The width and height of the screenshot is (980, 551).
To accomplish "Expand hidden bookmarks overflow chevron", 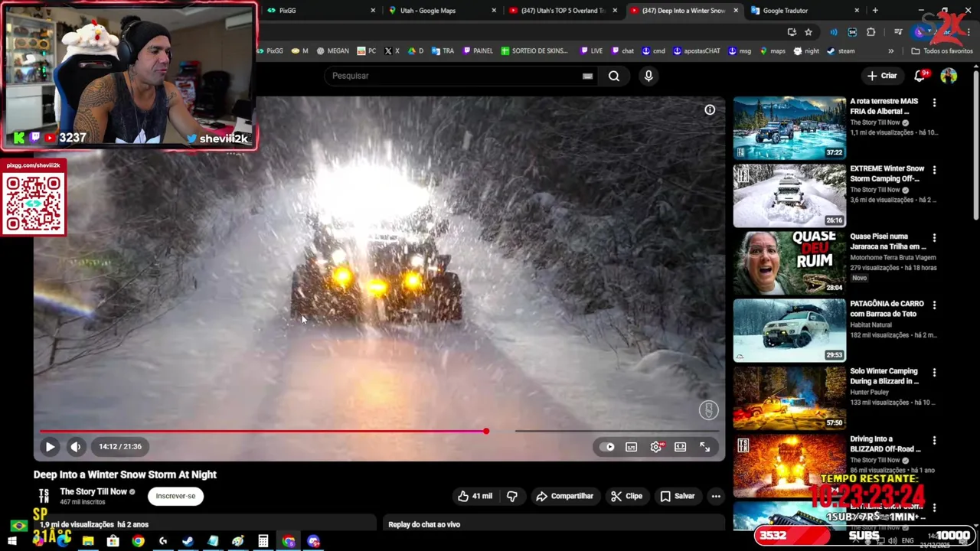I will [x=890, y=51].
